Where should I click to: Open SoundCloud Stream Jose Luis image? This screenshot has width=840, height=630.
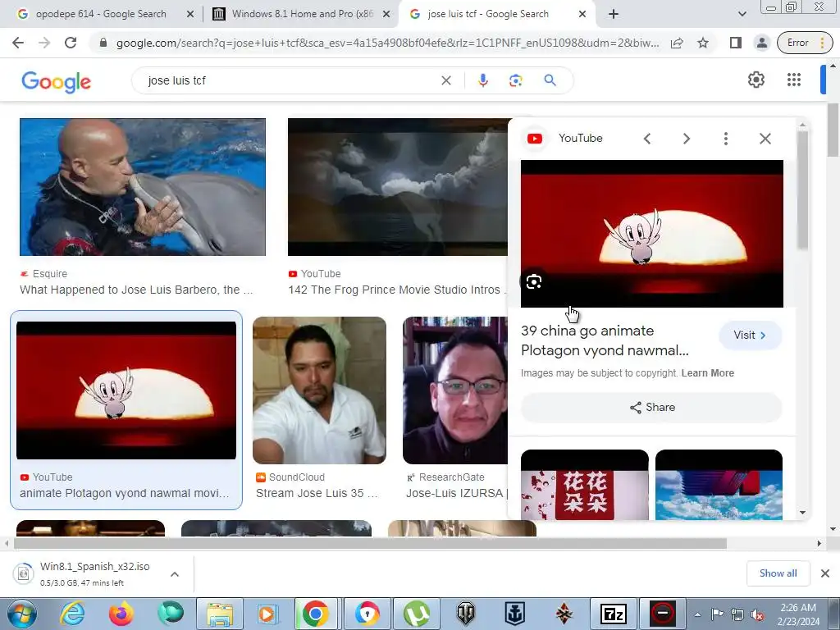[x=319, y=390]
